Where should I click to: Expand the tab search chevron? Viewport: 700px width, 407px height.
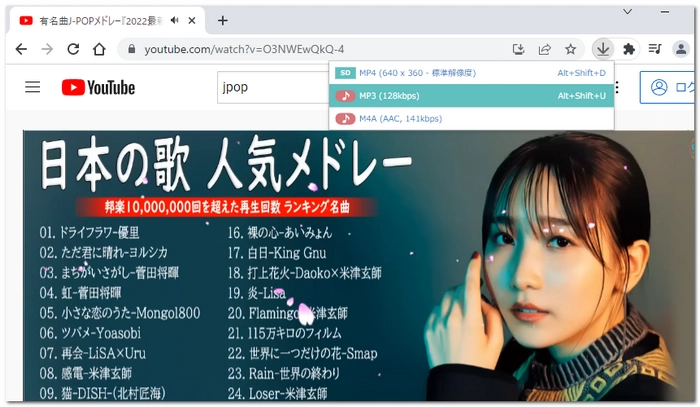(627, 11)
